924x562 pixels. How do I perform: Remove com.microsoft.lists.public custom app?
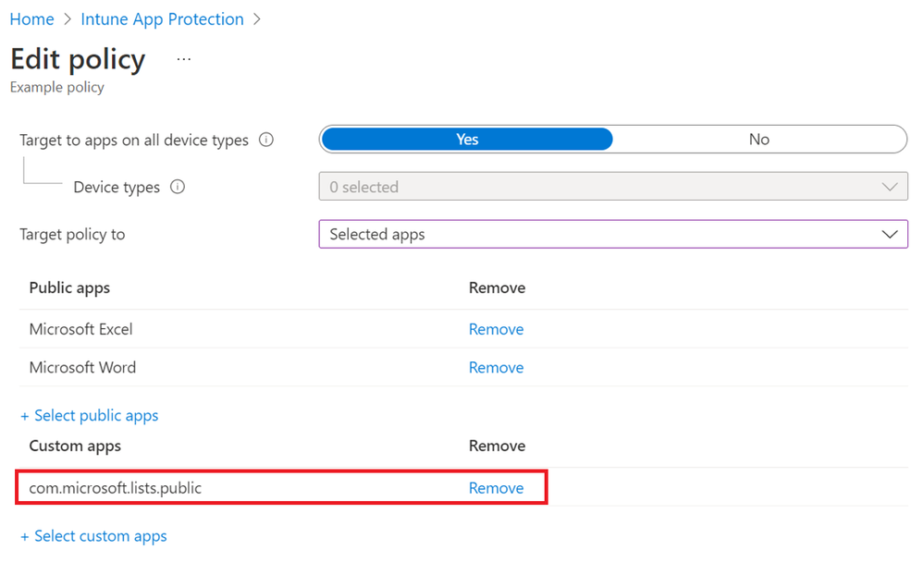(496, 488)
